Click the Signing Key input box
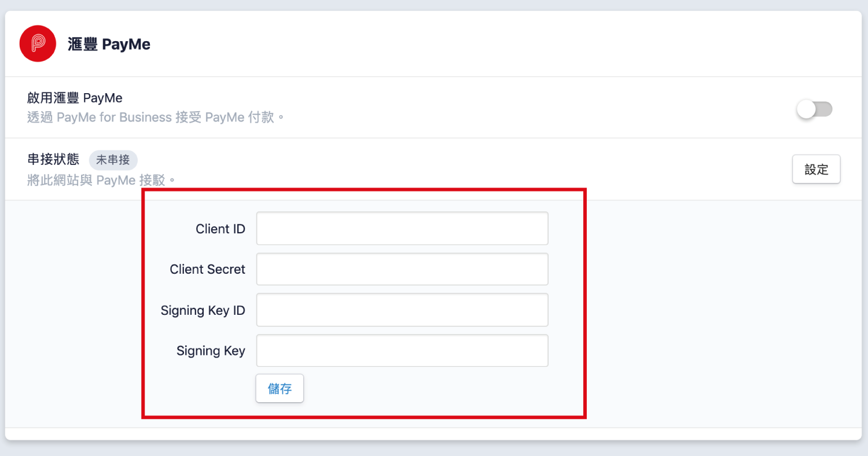The image size is (868, 456). 402,351
